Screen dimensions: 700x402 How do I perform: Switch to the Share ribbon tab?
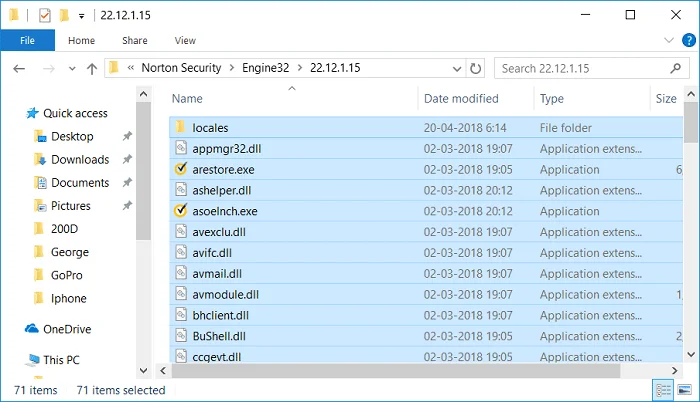tap(135, 41)
